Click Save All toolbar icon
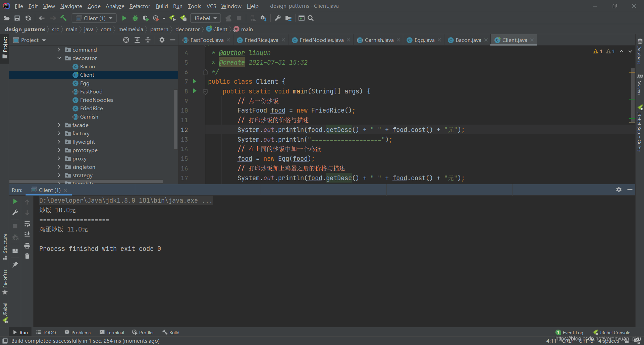This screenshot has height=345, width=644. (17, 18)
